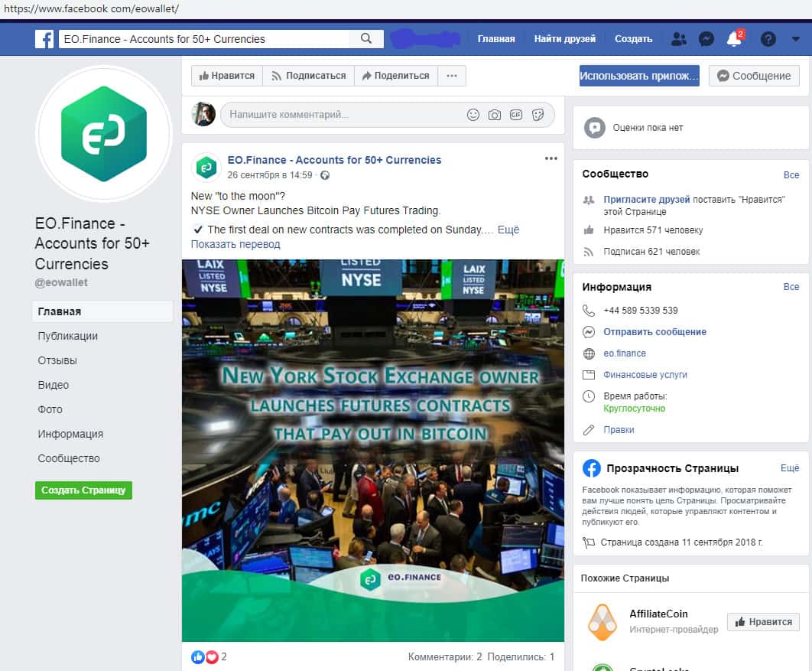Click the green Создать Страницу button
This screenshot has width=812, height=671.
pos(83,490)
